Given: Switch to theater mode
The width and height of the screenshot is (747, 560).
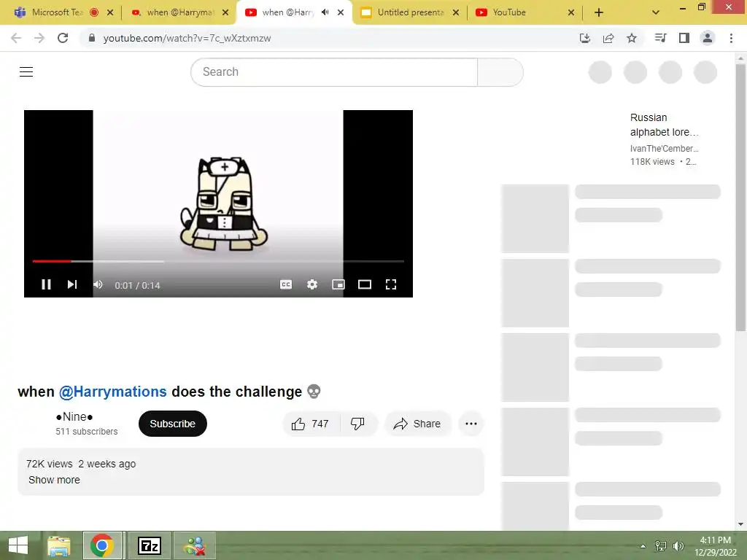Looking at the screenshot, I should (365, 284).
